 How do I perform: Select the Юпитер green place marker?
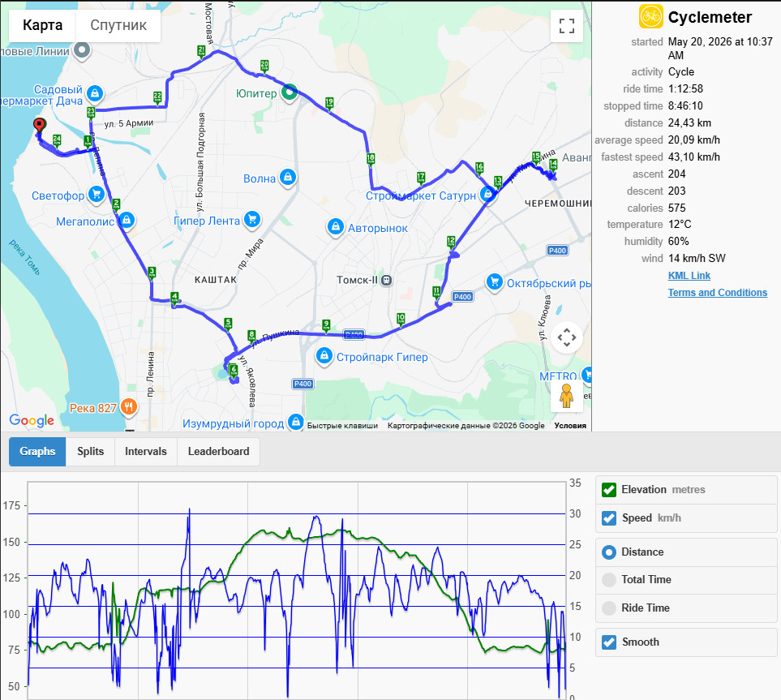click(290, 92)
